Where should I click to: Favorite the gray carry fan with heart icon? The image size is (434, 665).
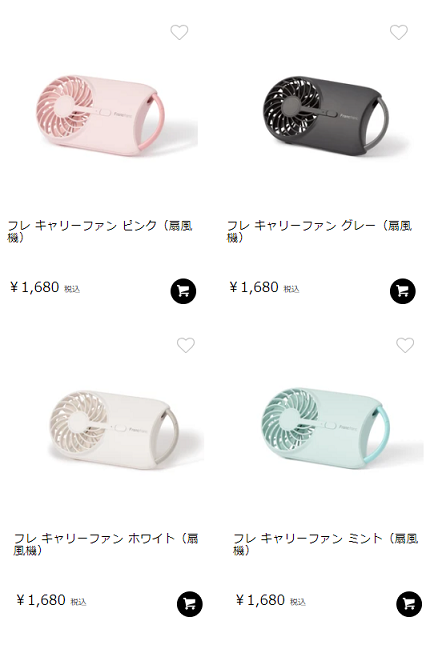pos(398,32)
